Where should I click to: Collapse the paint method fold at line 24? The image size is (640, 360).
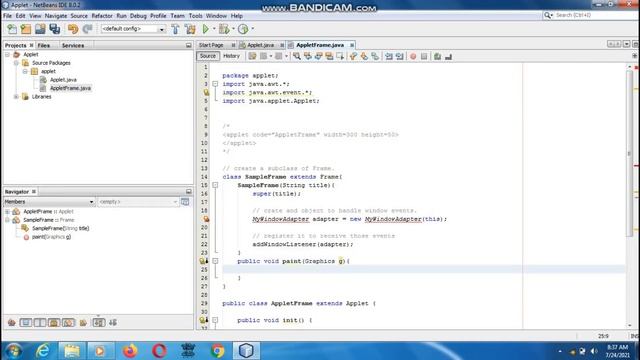coord(215,261)
